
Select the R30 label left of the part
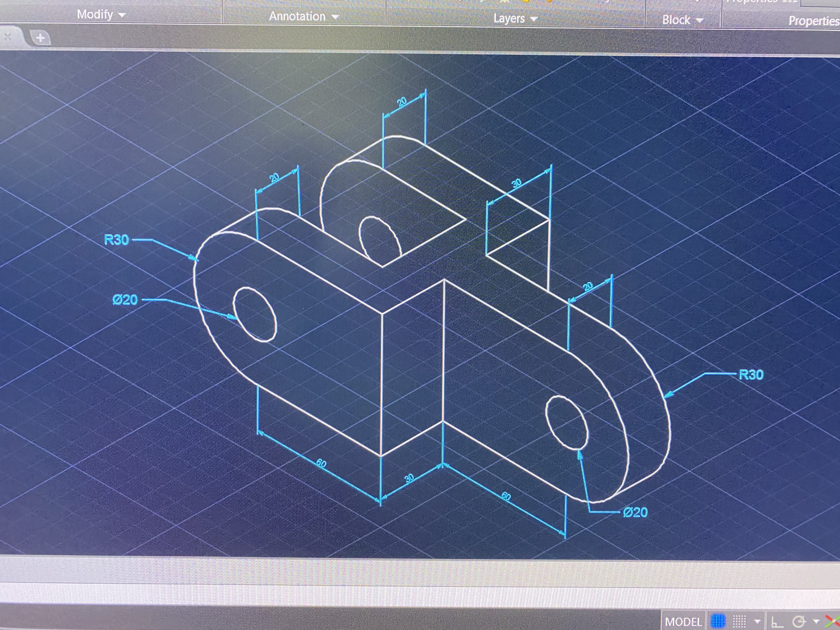click(x=117, y=240)
